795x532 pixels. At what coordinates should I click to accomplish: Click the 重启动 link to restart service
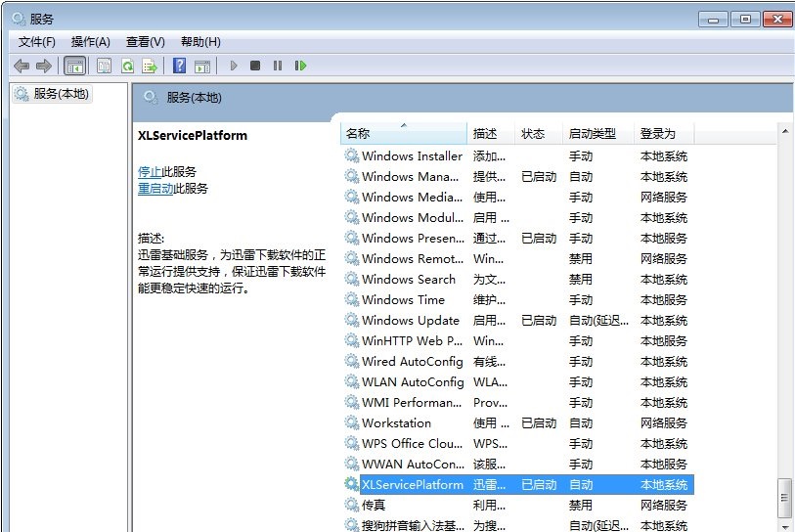155,189
